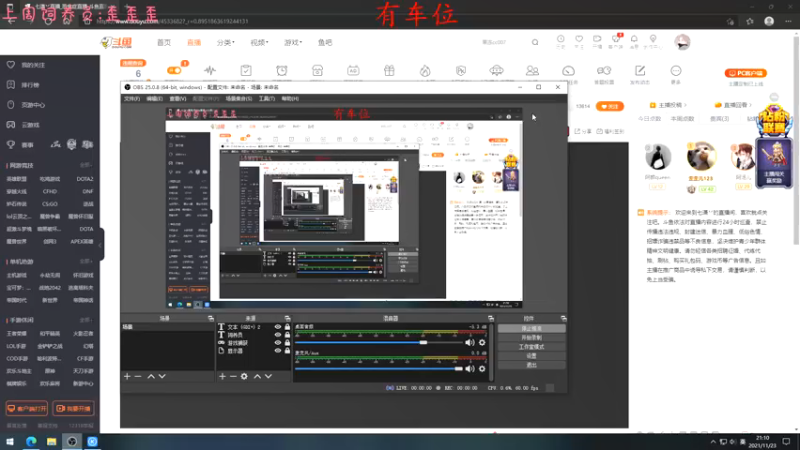Viewport: 800px width, 450px height.
Task: Open the 场景集合(S) menu in OBS
Action: coord(239,98)
